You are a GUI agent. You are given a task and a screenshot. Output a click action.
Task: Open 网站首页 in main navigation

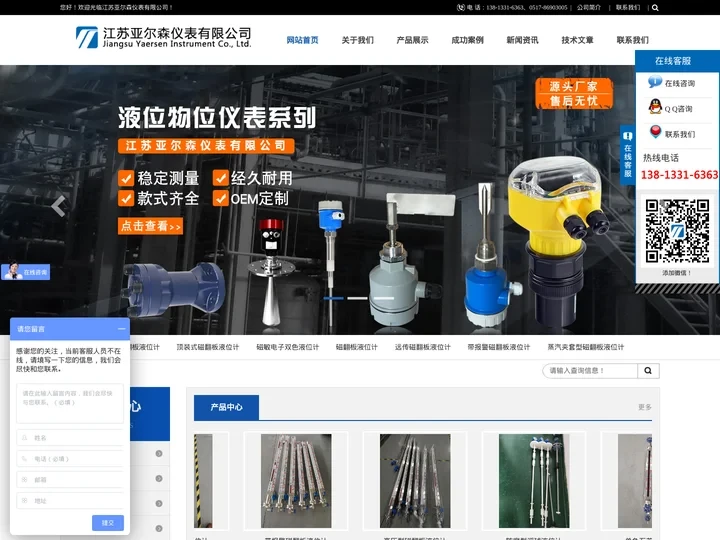click(x=302, y=40)
